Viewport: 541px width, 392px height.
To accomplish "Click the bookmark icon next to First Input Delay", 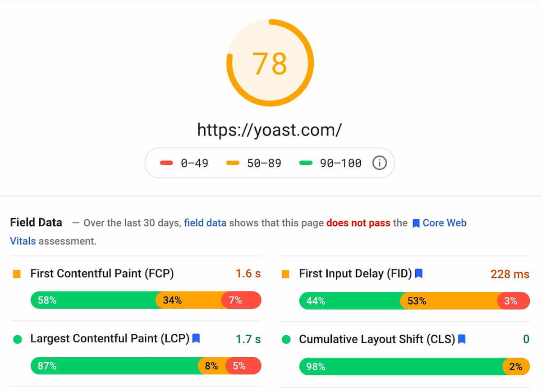I will click(x=419, y=273).
